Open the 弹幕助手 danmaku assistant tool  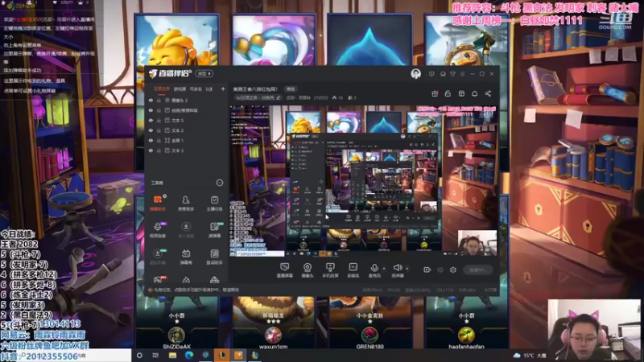click(x=157, y=204)
